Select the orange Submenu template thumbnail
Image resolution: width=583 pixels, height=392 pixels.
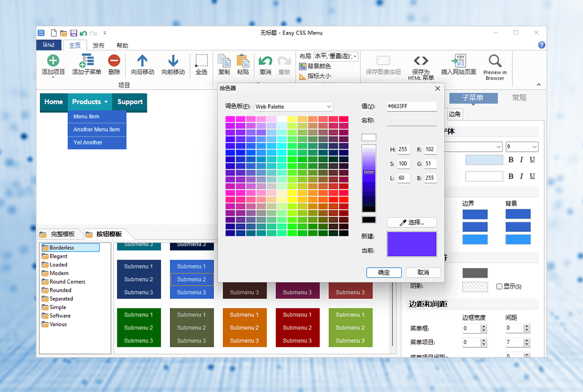[x=244, y=328]
